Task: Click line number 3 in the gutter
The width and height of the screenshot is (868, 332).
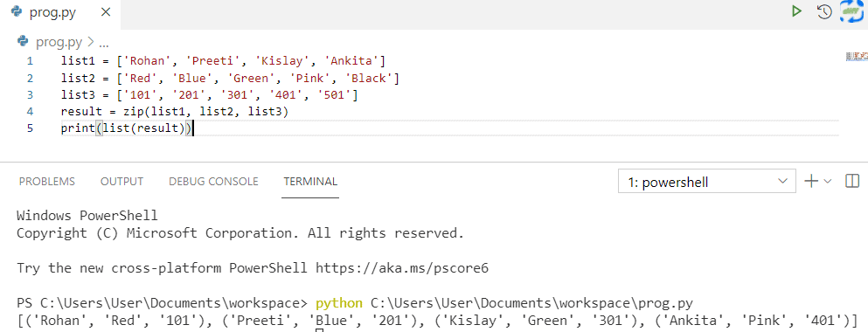Action: 30,95
